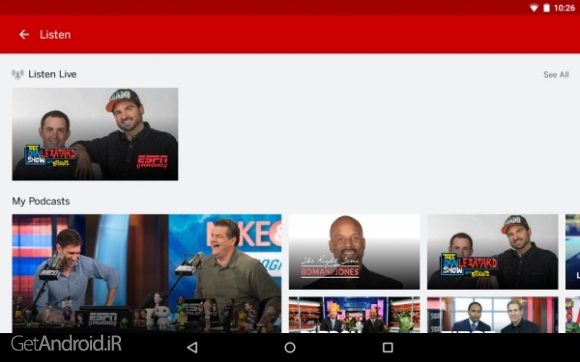
Task: Tap the Android recent apps square button
Action: click(388, 347)
